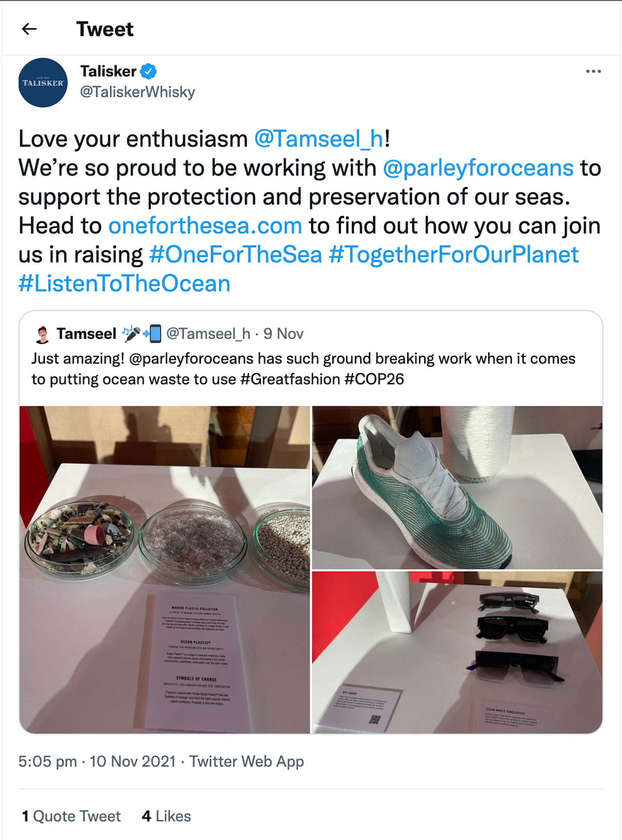
Task: Open the Talisker profile avatar
Action: point(43,83)
